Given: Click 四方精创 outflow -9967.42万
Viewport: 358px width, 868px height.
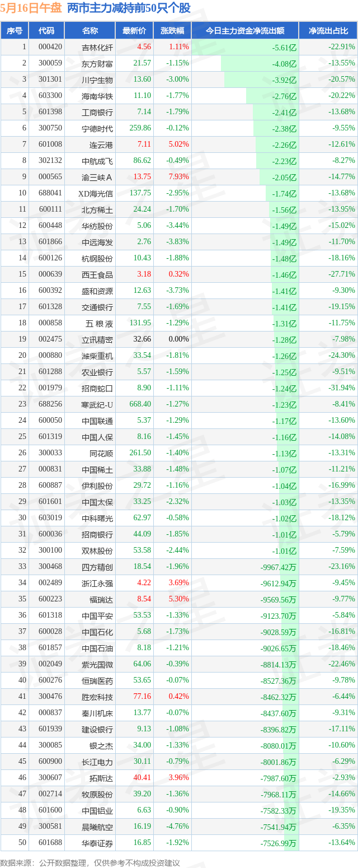Looking at the screenshot, I should coord(278,567).
